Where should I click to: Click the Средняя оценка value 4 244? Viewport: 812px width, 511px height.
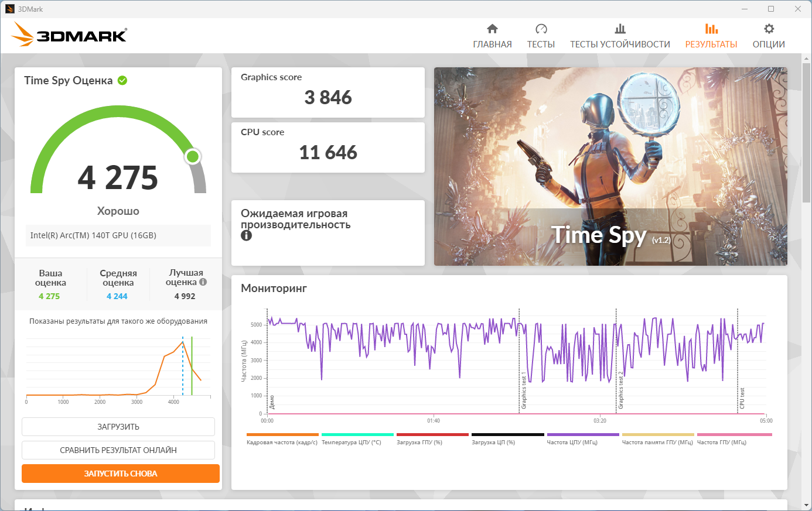click(117, 296)
